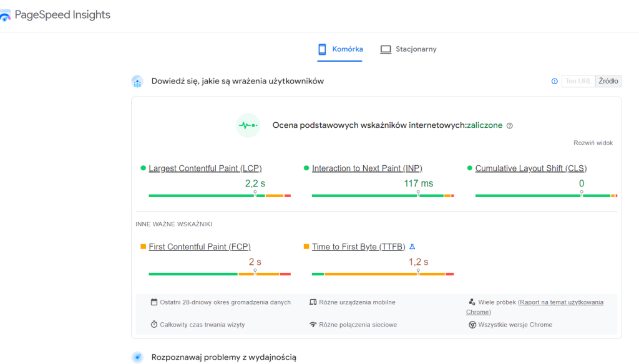Click the green status dot beside LCP
This screenshot has height=364, width=639.
(x=143, y=168)
